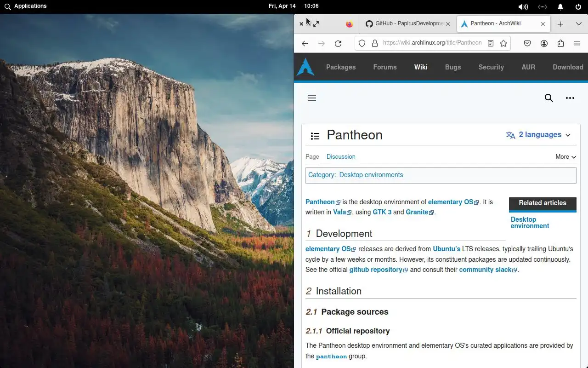Open tracking protection shield info
Screen dimensions: 588x368
click(x=362, y=43)
